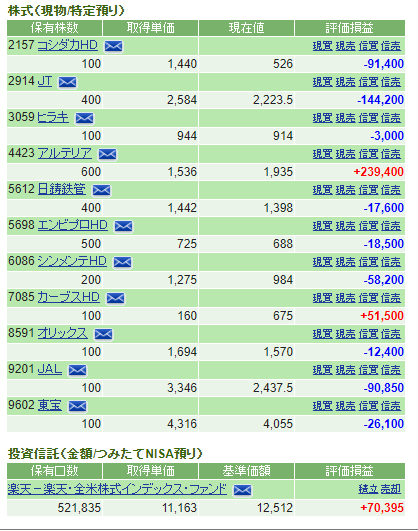
Task: Click 信売 in the ヒラキ row
Action: tap(391, 118)
